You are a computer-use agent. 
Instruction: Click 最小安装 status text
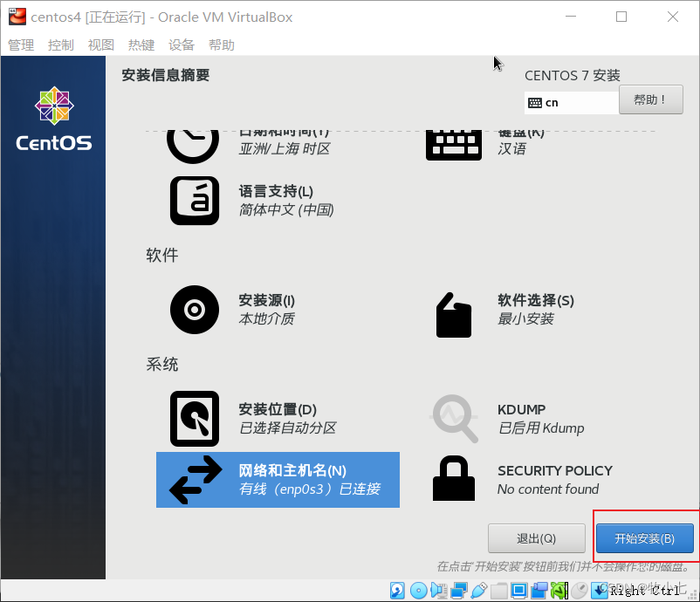[526, 318]
